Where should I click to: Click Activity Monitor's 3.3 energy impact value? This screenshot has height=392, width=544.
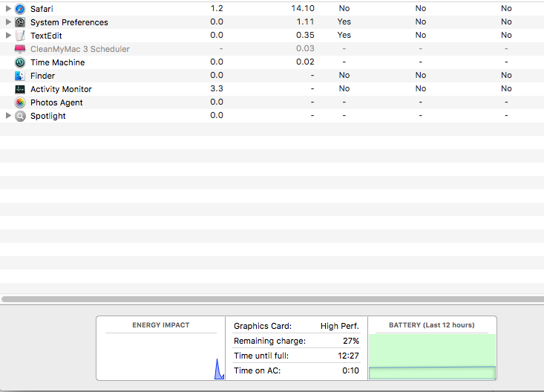217,88
